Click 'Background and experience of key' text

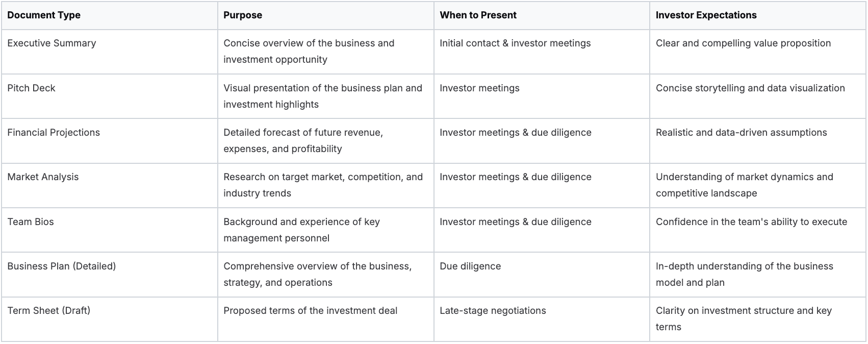(x=301, y=222)
